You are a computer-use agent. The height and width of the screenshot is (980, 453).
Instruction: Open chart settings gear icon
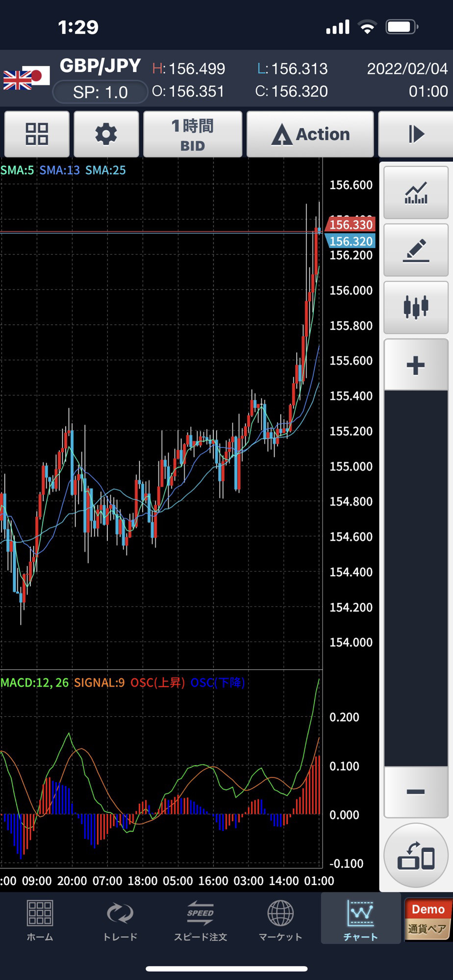click(x=106, y=134)
